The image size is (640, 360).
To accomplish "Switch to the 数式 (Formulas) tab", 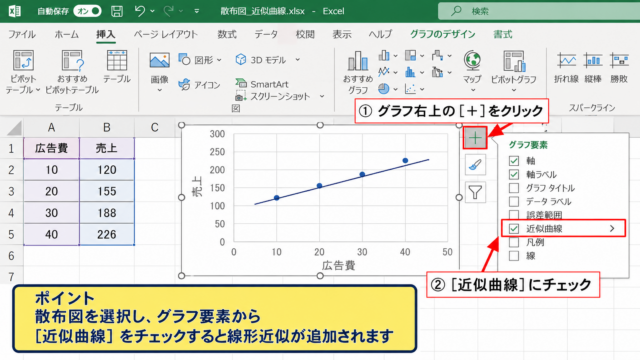I will pos(227,34).
